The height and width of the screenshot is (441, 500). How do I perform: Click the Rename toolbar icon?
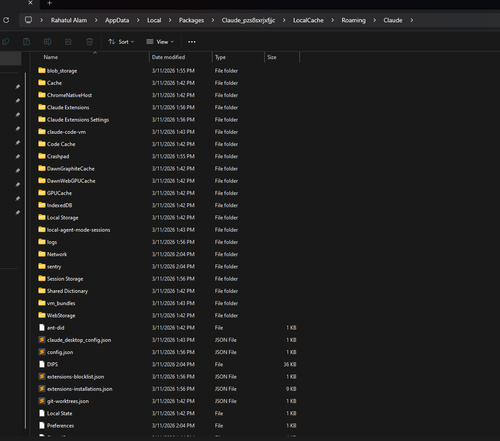tap(48, 42)
